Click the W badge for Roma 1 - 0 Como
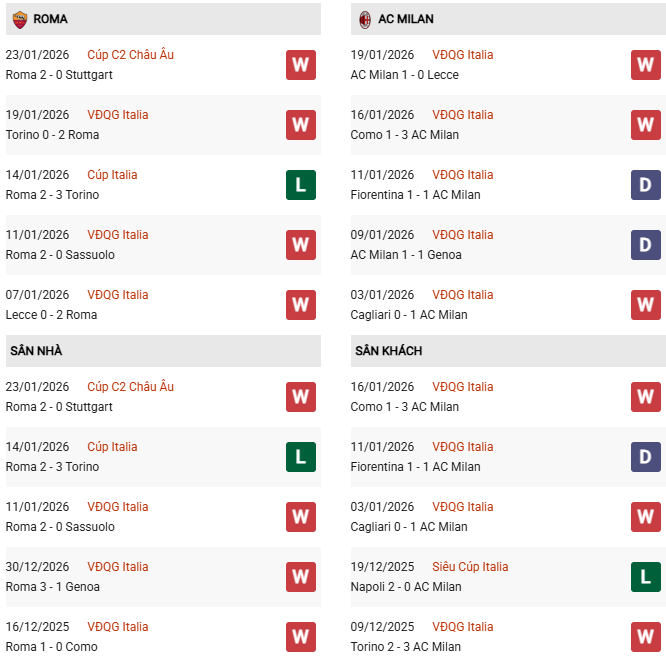The width and height of the screenshot is (666, 661). pyautogui.click(x=300, y=637)
